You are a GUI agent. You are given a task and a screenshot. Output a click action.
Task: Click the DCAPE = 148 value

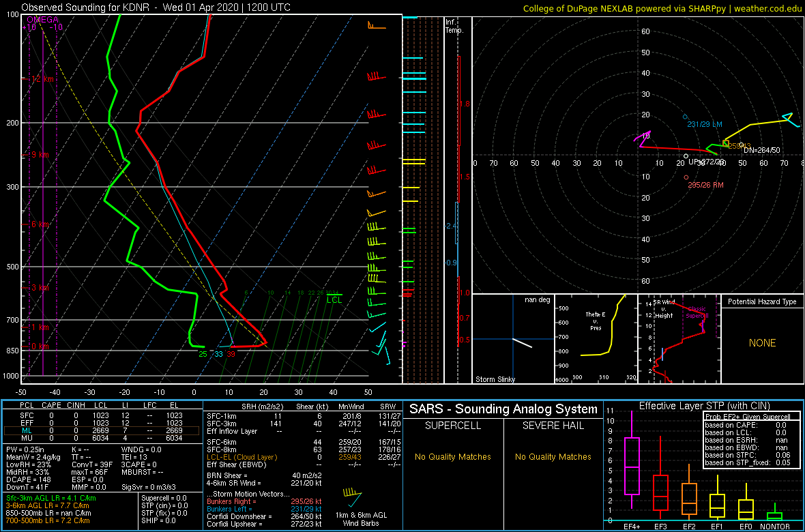point(29,479)
